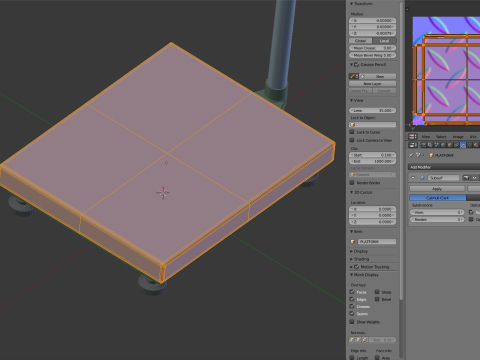Toggle Motion Tracking panel checkbox
480x360 pixels.
click(x=356, y=267)
